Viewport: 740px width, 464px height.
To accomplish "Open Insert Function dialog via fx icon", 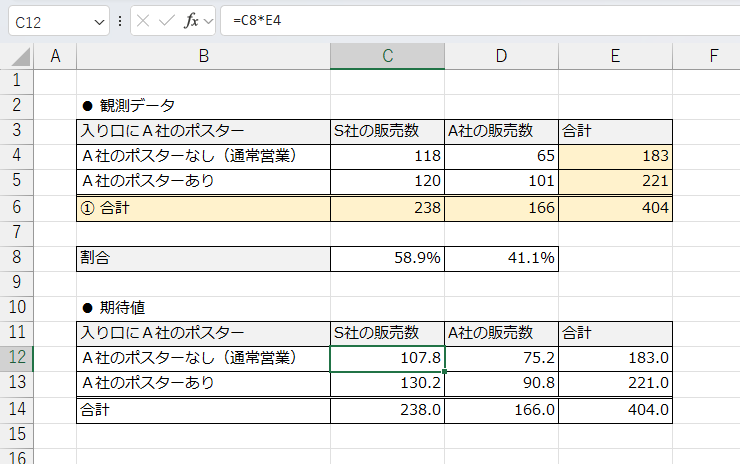I will (x=190, y=20).
